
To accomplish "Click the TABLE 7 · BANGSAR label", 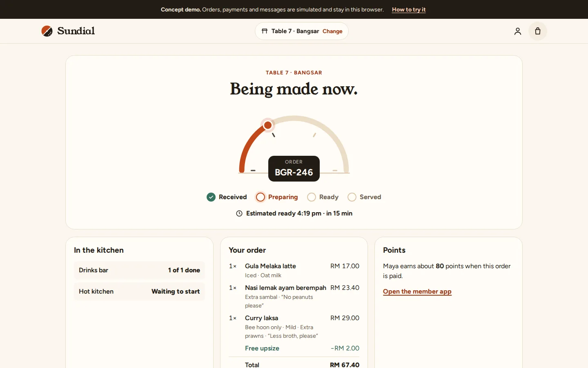I will pyautogui.click(x=294, y=73).
